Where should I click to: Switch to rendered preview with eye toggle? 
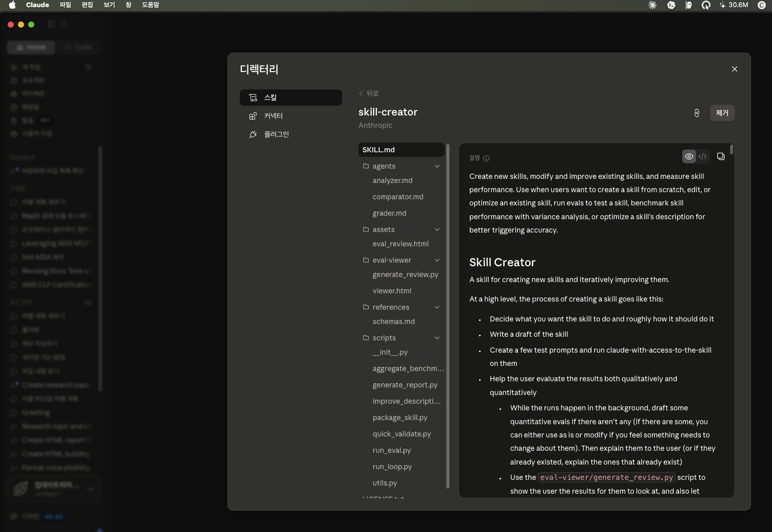pos(689,156)
